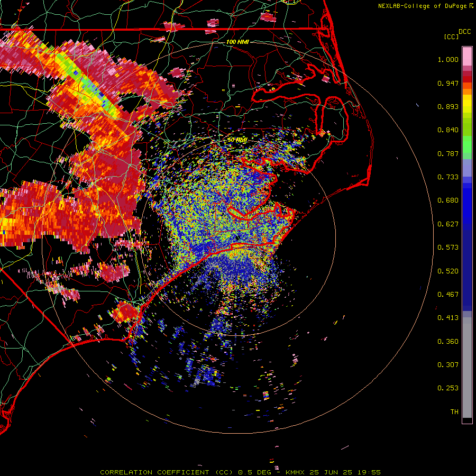This screenshot has height=476, width=476.
Task: Click the CORRELATION COEFFICIENT (CC) caption
Action: tap(166, 472)
